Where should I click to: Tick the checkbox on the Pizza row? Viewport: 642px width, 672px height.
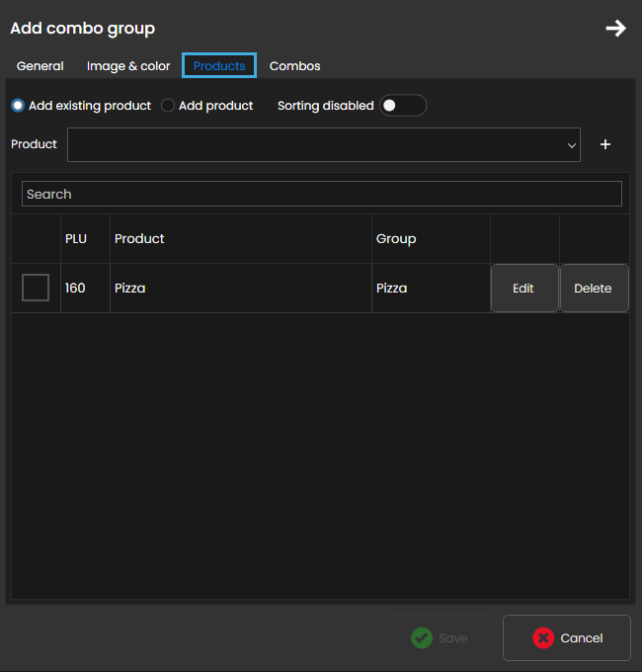pyautogui.click(x=36, y=288)
